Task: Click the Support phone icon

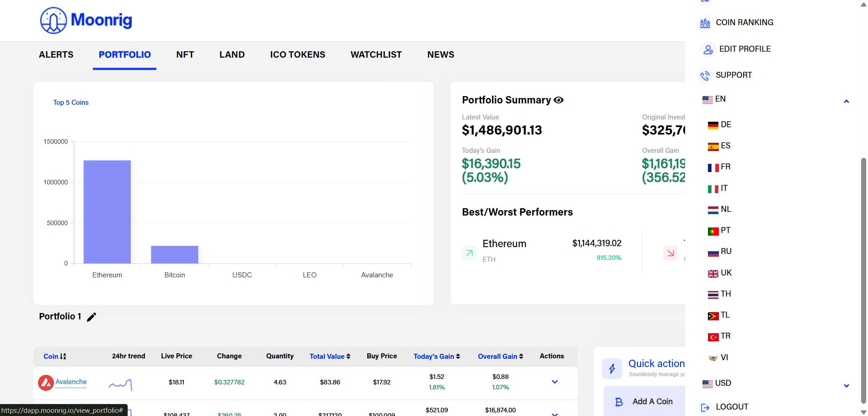Action: click(x=705, y=76)
